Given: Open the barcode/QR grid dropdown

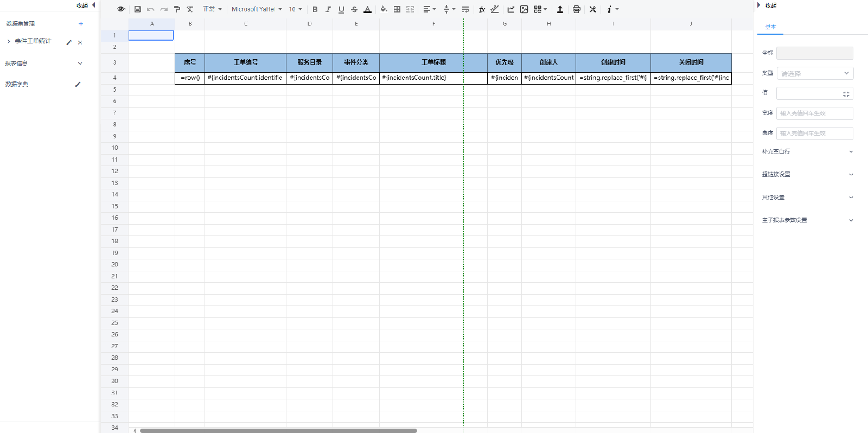Looking at the screenshot, I should click(540, 9).
